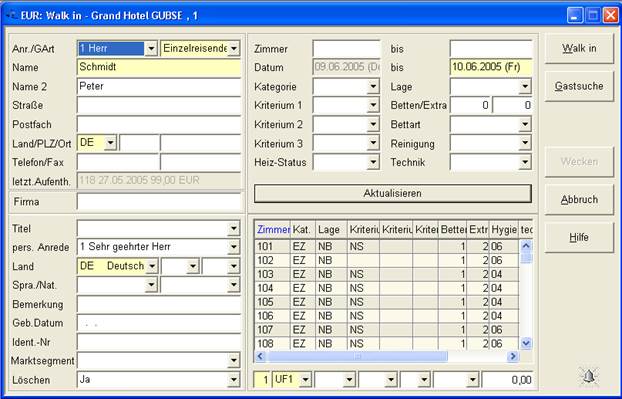Sort by the Zimmer column header
Image resolution: width=622 pixels, height=399 pixels.
(x=272, y=230)
